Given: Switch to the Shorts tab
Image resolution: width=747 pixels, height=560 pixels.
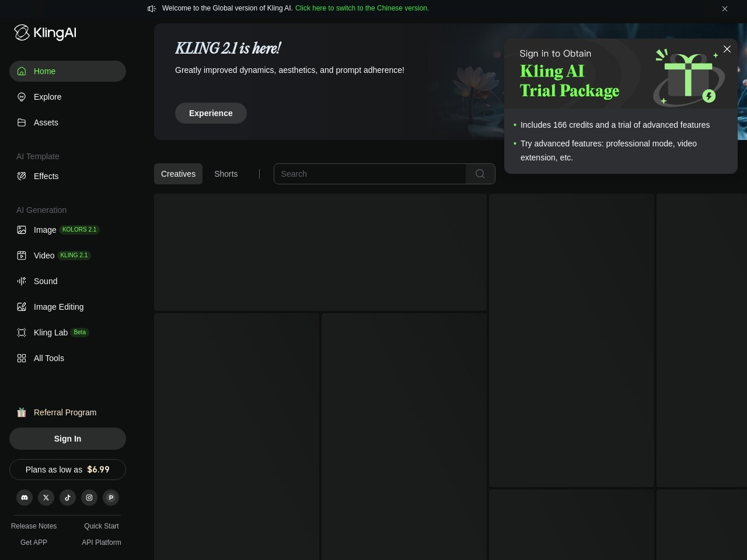Looking at the screenshot, I should [x=226, y=174].
